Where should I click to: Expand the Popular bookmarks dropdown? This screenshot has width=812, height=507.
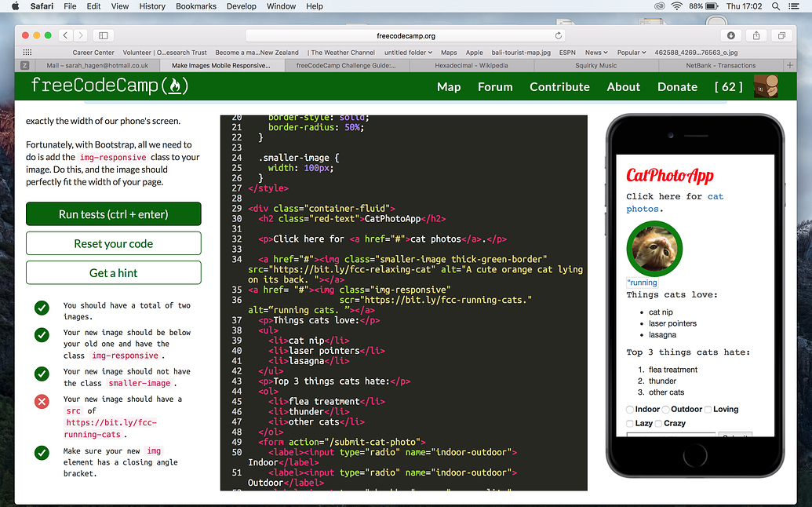pyautogui.click(x=632, y=53)
